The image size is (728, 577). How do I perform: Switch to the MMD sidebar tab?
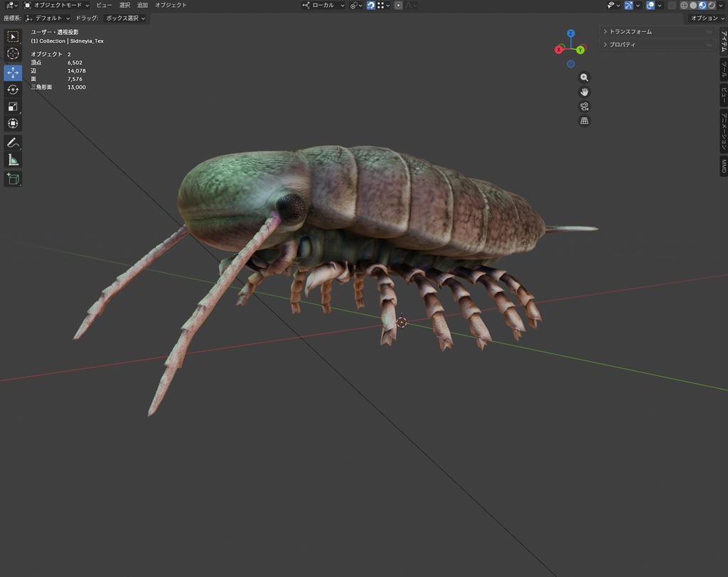click(x=723, y=166)
